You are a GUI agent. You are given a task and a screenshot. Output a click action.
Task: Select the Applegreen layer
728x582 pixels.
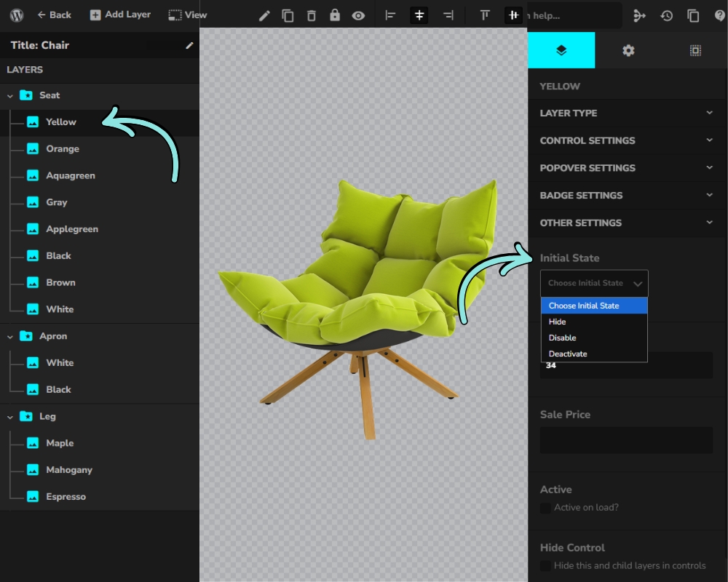[99, 229]
